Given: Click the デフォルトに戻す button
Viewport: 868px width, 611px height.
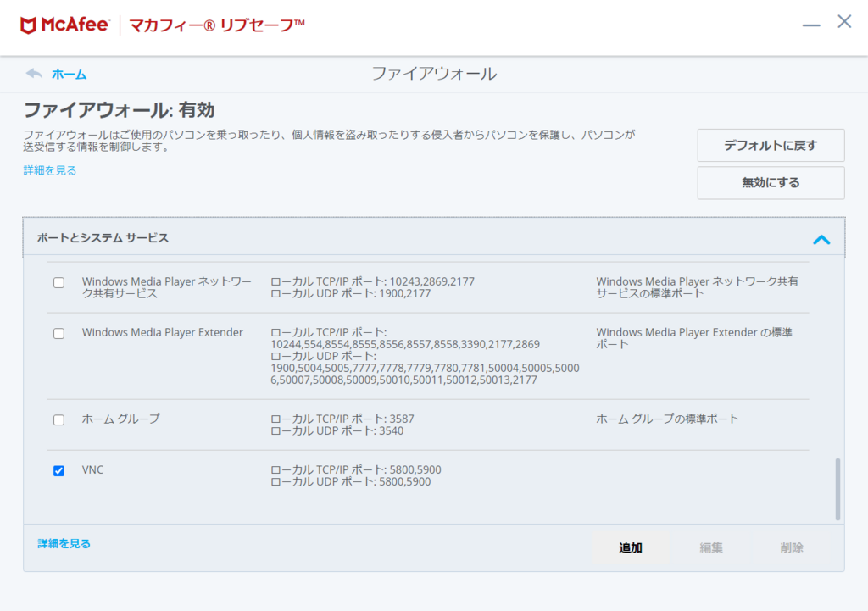Looking at the screenshot, I should 770,145.
